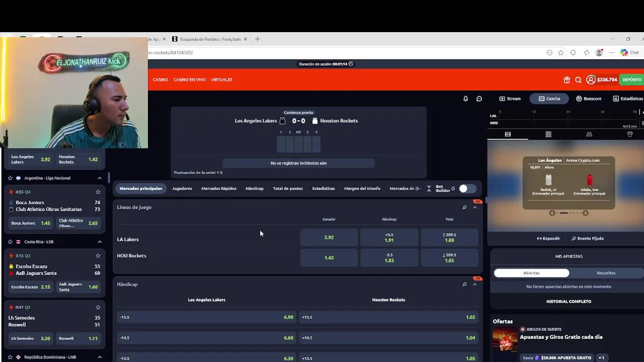Select Lakers +5.5 handicap at 1.91

tap(389, 237)
